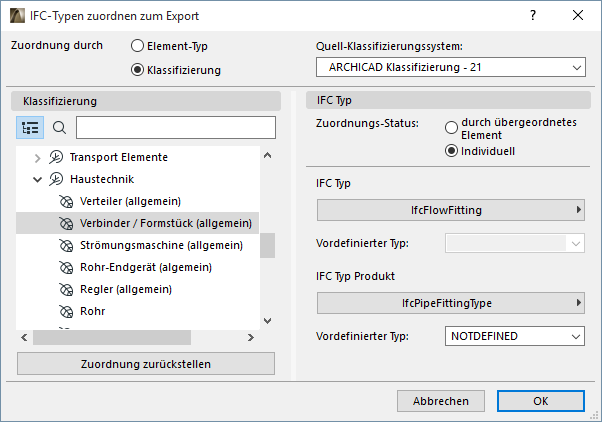
Task: Click the icon next to Transport Elemente
Action: click(57, 157)
